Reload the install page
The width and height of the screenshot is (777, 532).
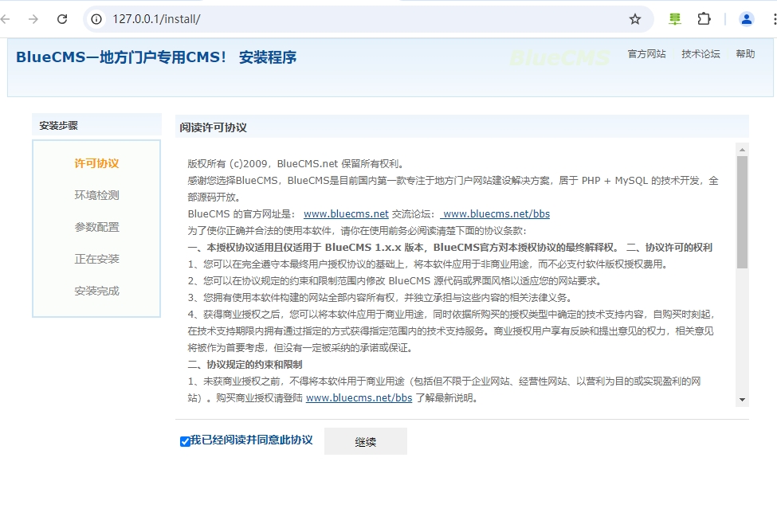coord(62,19)
